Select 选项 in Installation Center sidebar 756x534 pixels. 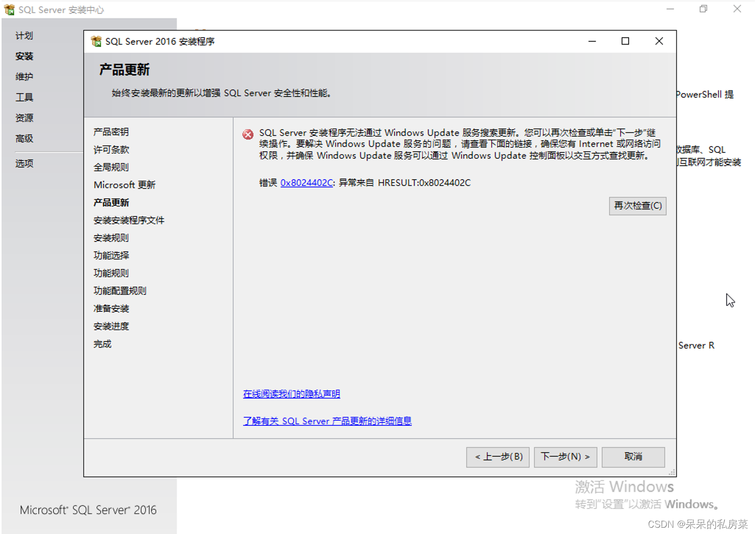point(24,163)
